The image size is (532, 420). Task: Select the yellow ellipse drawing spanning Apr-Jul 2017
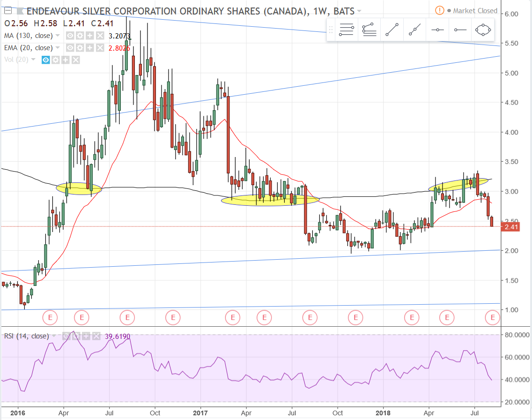click(x=270, y=200)
